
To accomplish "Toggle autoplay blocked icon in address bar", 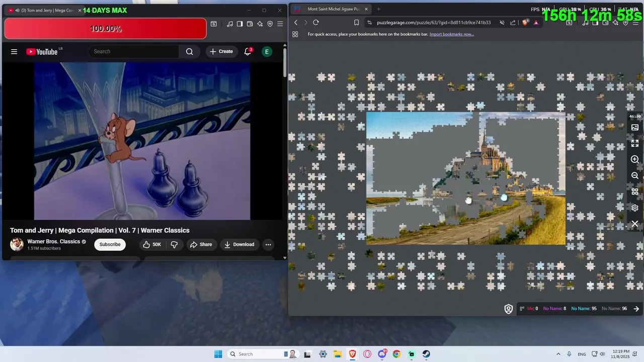I will (502, 23).
